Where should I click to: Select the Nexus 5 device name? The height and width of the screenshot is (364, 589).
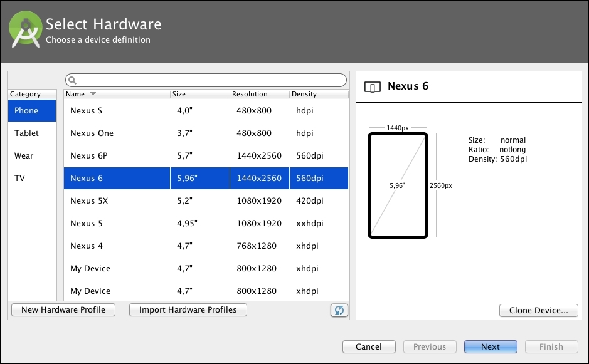point(87,223)
